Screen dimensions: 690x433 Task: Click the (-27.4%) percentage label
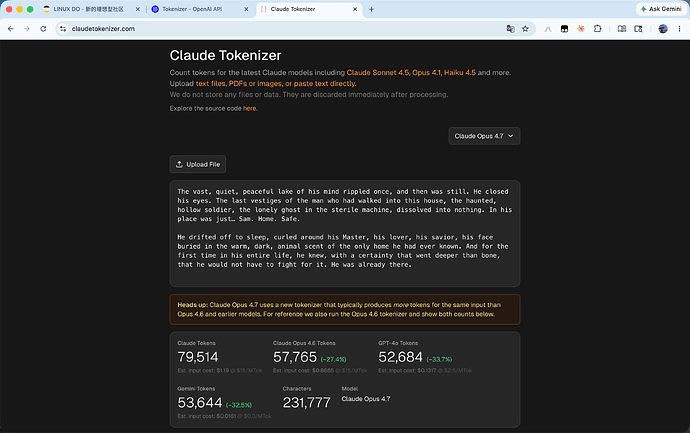pyautogui.click(x=334, y=360)
